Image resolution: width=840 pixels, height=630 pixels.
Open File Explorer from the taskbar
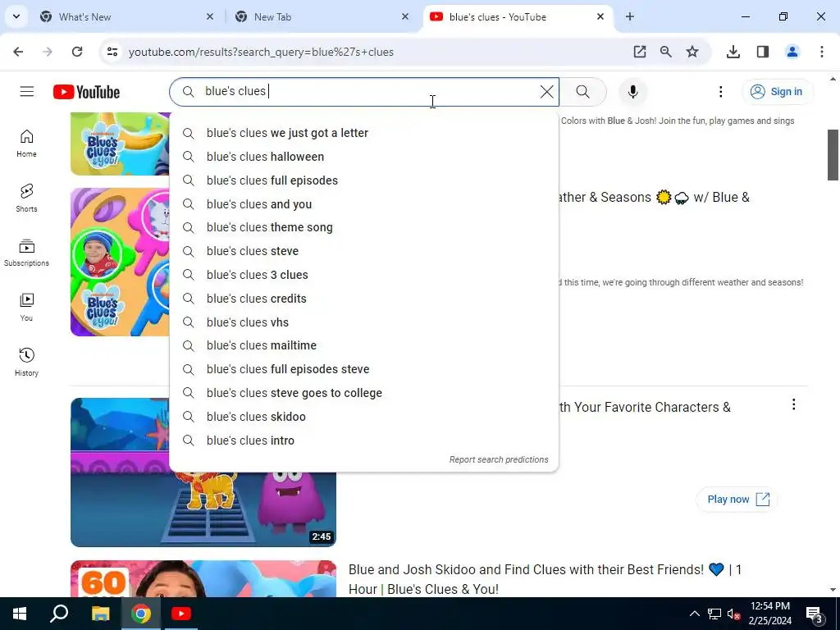click(x=100, y=614)
